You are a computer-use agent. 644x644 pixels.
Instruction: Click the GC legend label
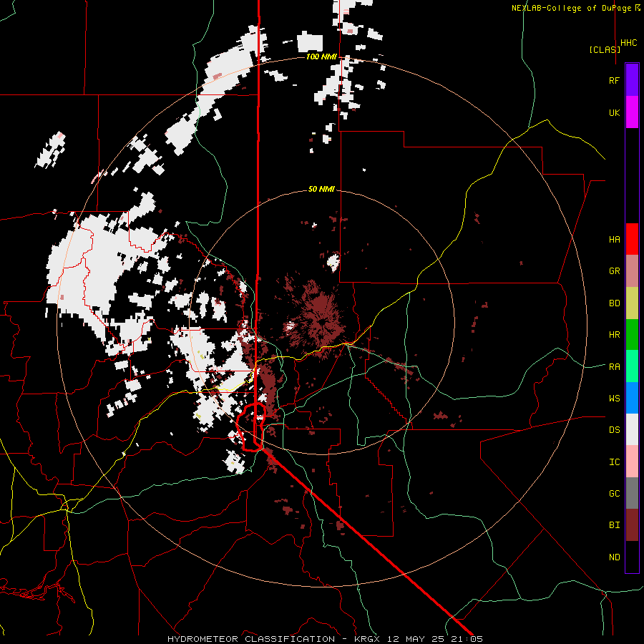point(614,494)
